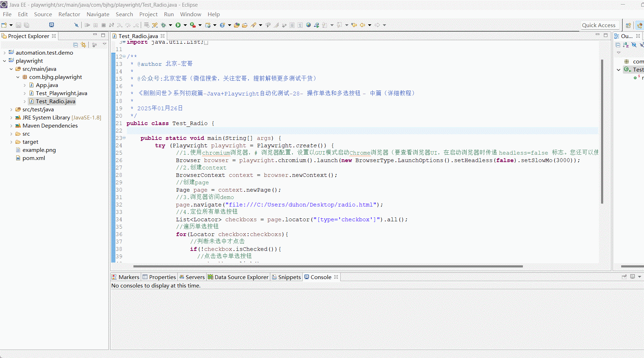This screenshot has width=644, height=358.
Task: Collapse the playwright project node
Action: 4,61
